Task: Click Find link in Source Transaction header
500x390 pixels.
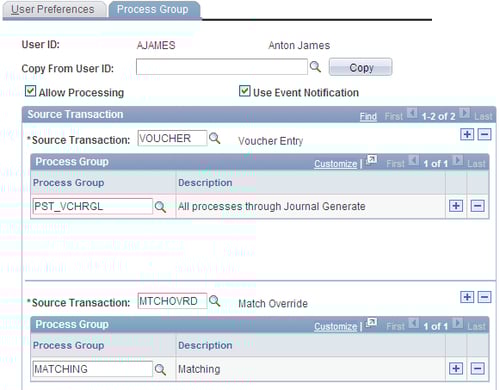Action: [368, 116]
